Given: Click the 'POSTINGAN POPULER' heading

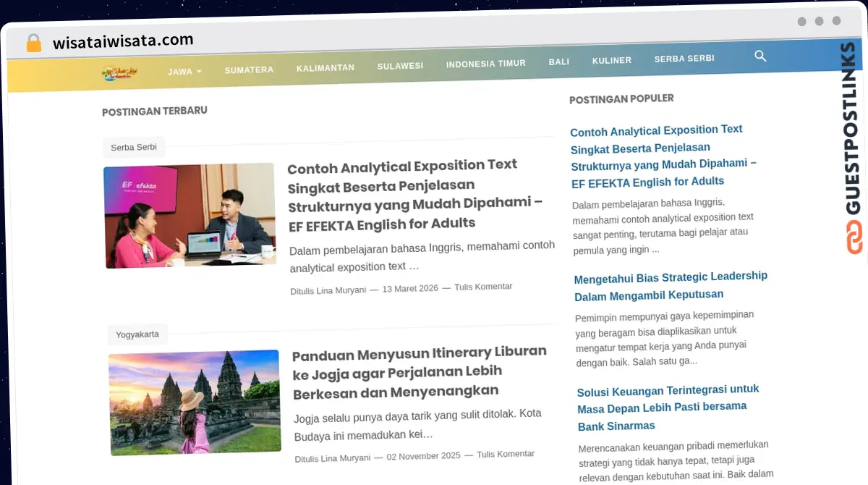Looking at the screenshot, I should [x=621, y=98].
